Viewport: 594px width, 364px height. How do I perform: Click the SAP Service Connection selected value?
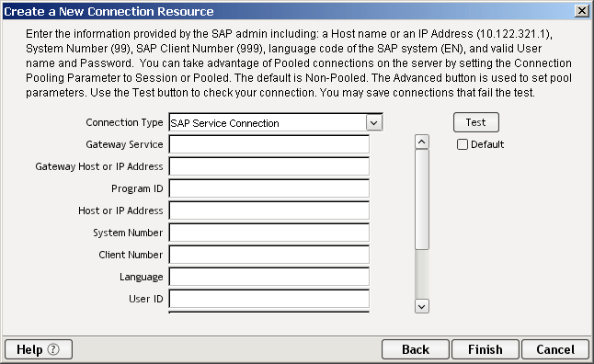(224, 123)
